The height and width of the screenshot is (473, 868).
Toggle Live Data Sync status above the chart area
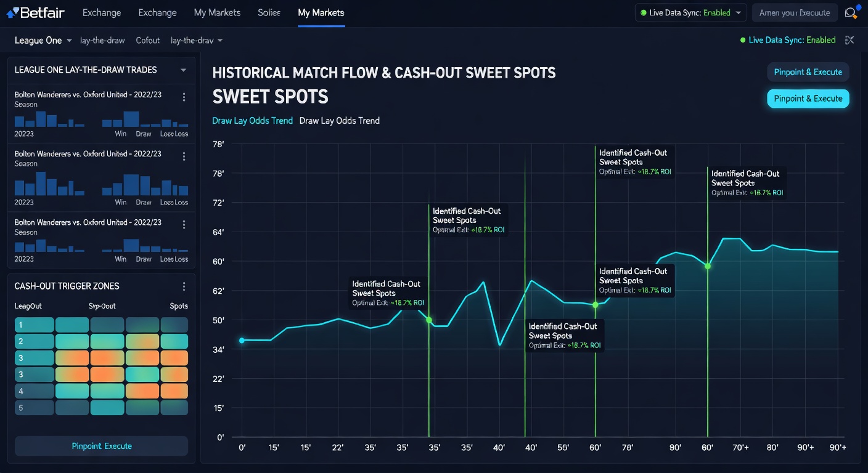click(788, 39)
